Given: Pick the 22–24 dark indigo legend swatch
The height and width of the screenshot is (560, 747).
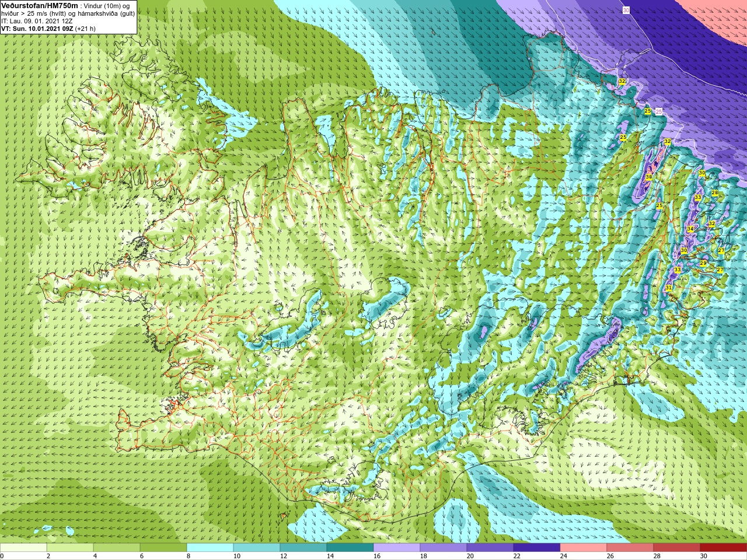Looking at the screenshot, I should pos(537,548).
